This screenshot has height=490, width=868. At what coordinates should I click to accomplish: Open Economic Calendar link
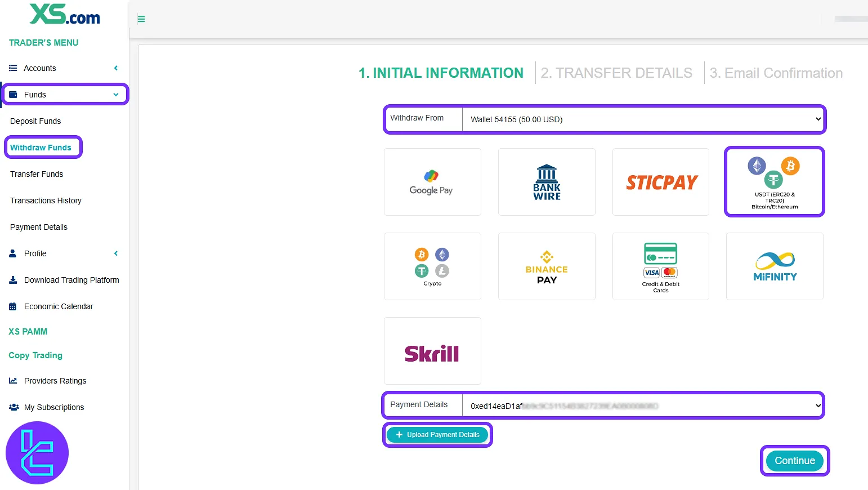[59, 306]
